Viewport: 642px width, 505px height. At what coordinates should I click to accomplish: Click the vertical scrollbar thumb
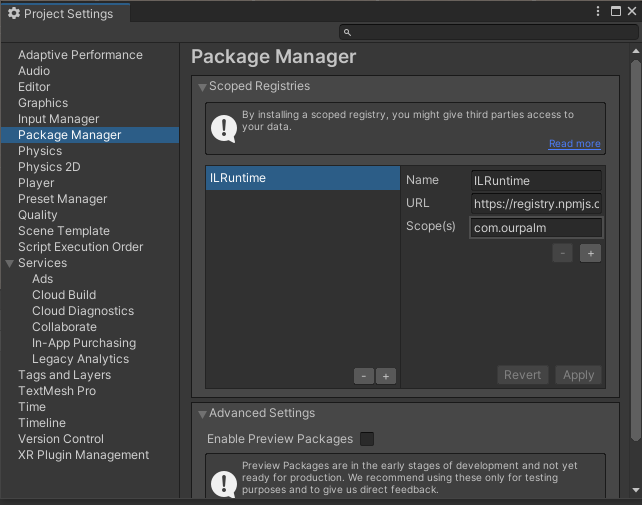tap(635, 251)
